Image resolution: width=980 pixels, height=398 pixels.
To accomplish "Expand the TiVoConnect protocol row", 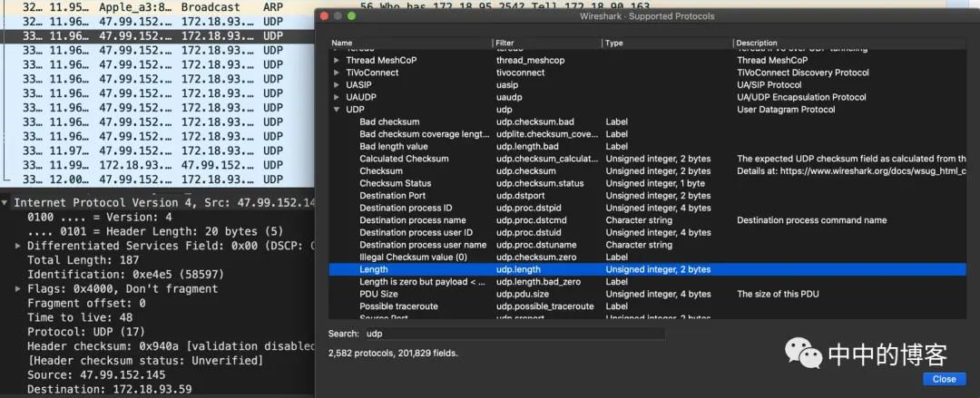I will (x=337, y=73).
